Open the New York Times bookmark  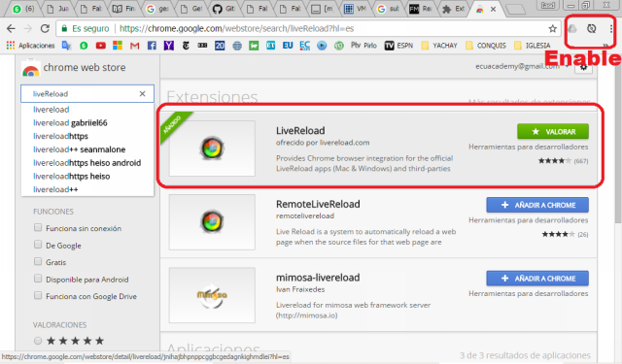click(186, 46)
